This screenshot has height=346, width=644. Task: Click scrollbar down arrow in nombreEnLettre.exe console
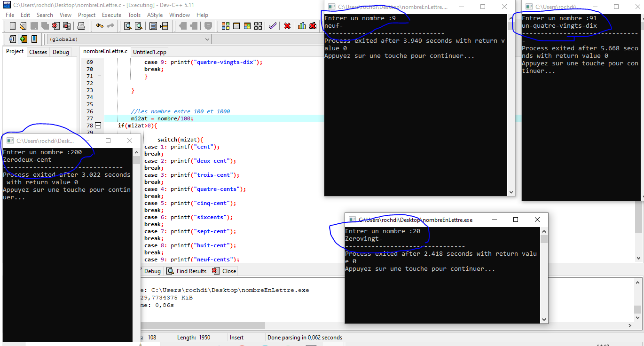click(544, 319)
